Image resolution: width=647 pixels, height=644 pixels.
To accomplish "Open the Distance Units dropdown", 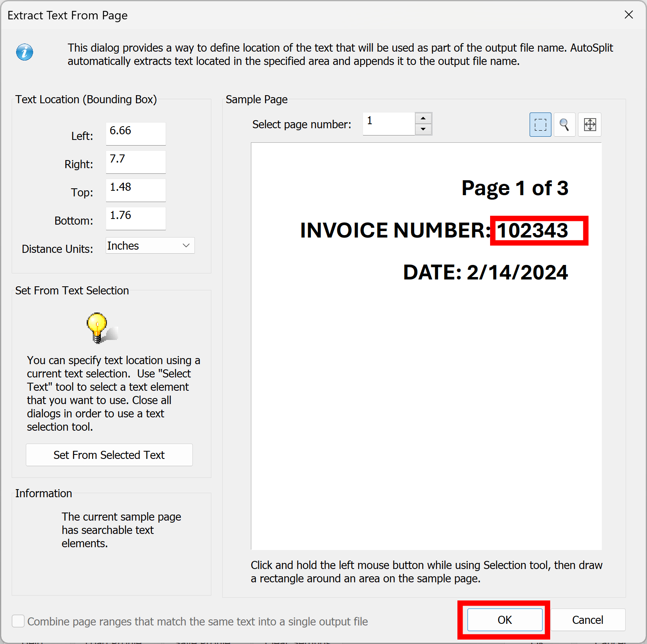I will coord(150,245).
